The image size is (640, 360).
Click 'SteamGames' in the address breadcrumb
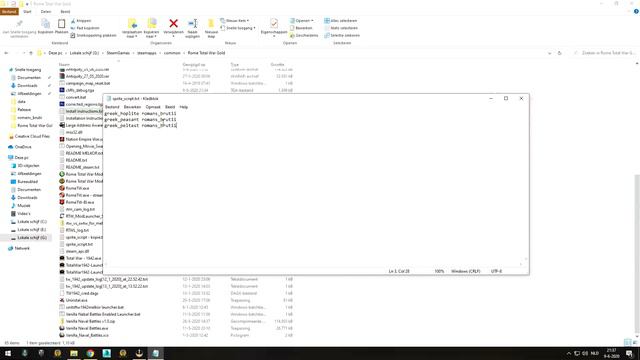point(118,53)
